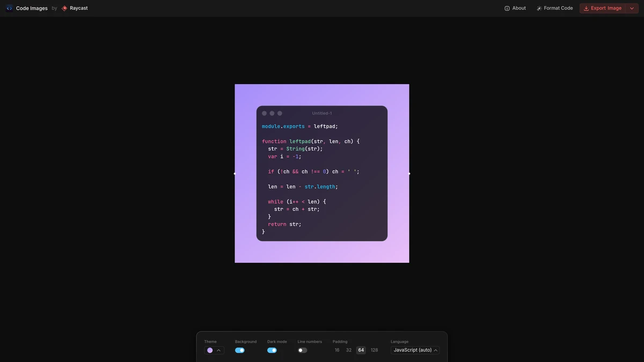
Task: Click the Code Images app logo
Action: tap(9, 8)
